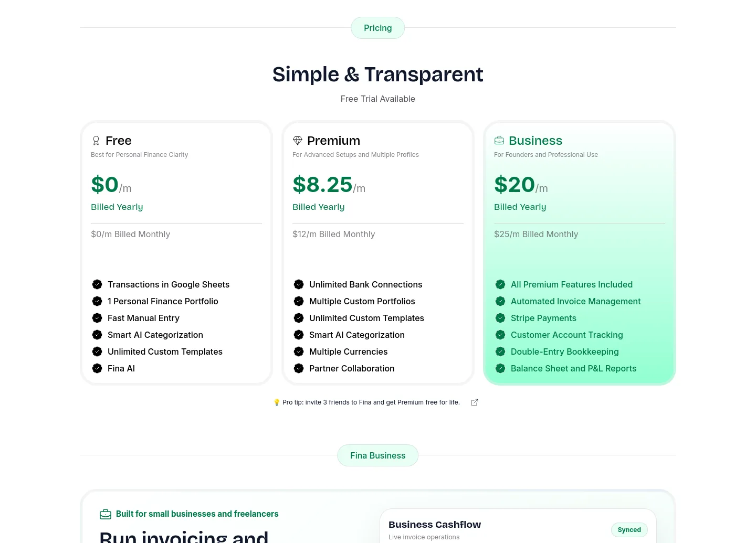Click the Customer Account Tracking feature
The height and width of the screenshot is (543, 756).
pyautogui.click(x=567, y=335)
